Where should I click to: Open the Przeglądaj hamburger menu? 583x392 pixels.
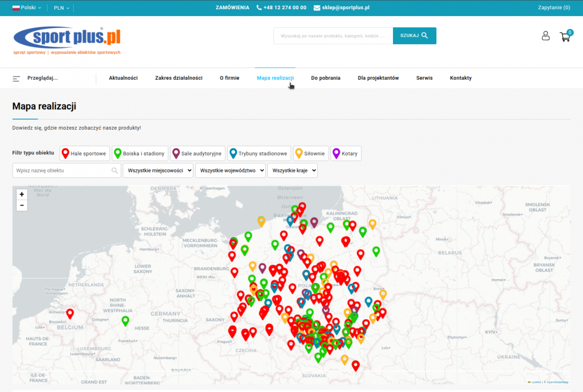[x=17, y=78]
